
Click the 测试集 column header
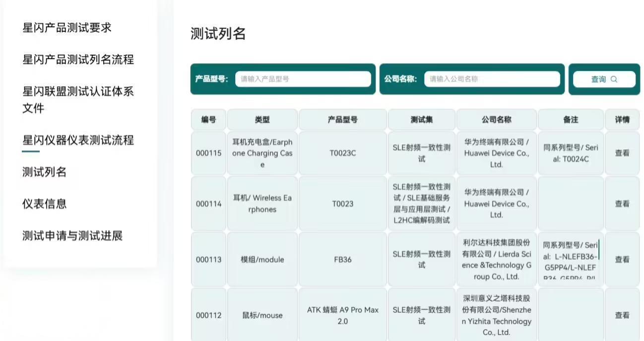[x=421, y=119]
